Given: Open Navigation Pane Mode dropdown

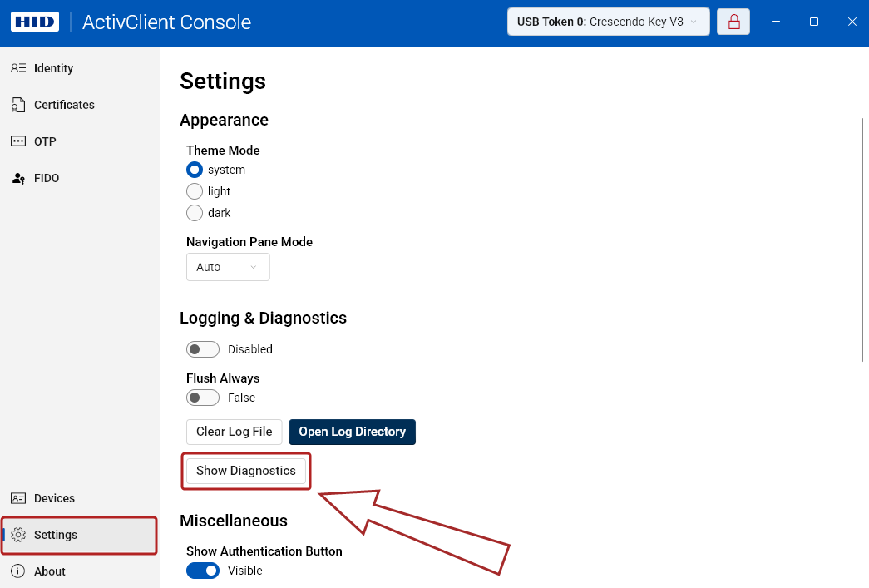Looking at the screenshot, I should tap(228, 267).
